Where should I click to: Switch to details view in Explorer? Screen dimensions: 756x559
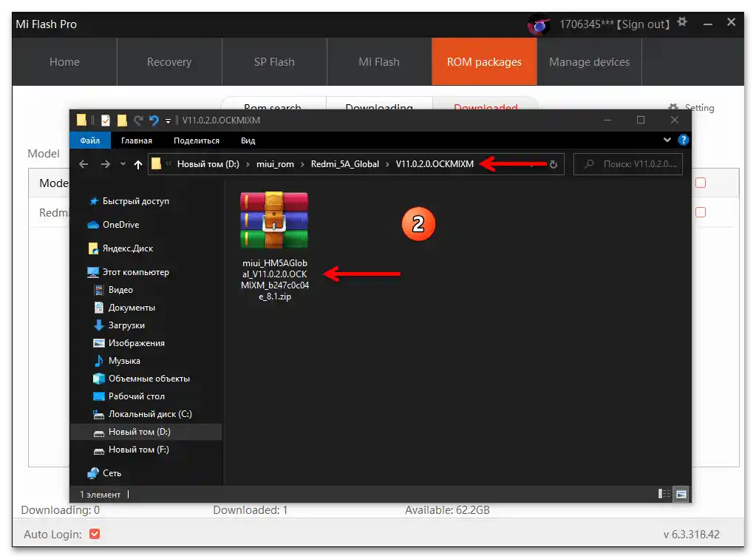(664, 494)
